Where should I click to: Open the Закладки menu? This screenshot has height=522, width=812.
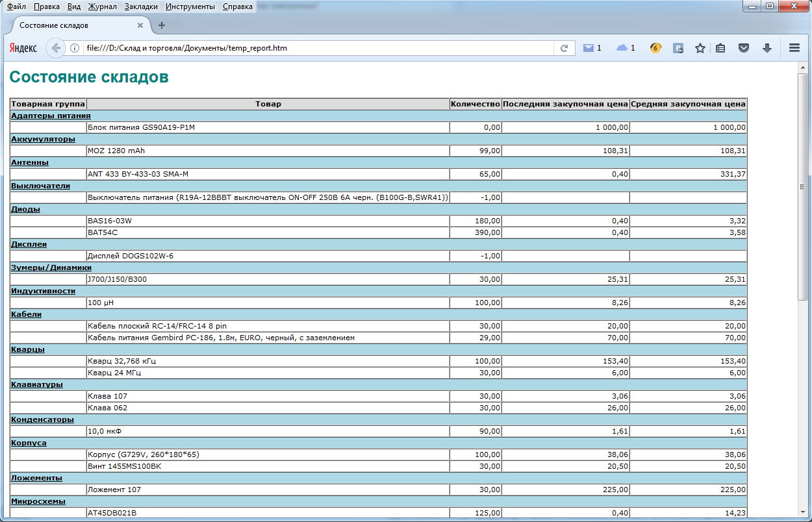click(x=141, y=6)
